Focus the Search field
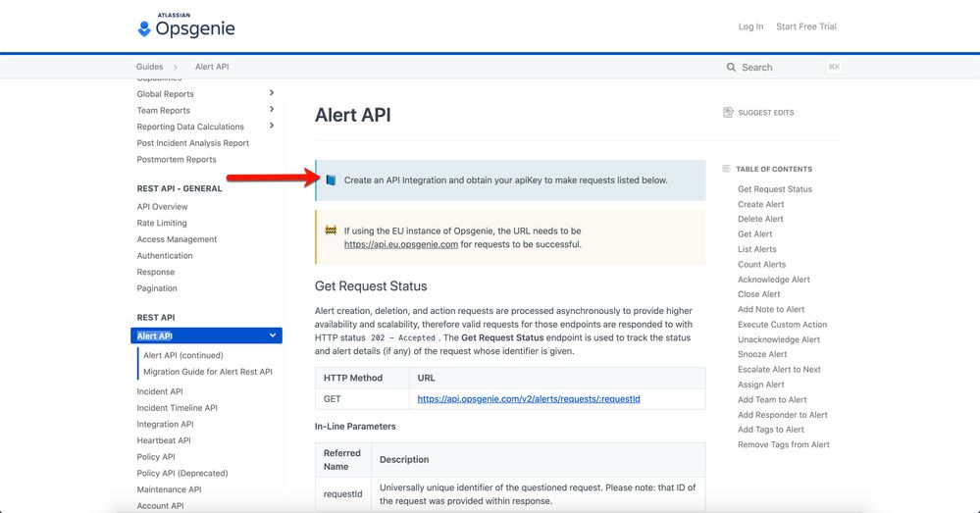This screenshot has width=980, height=513. 784,67
